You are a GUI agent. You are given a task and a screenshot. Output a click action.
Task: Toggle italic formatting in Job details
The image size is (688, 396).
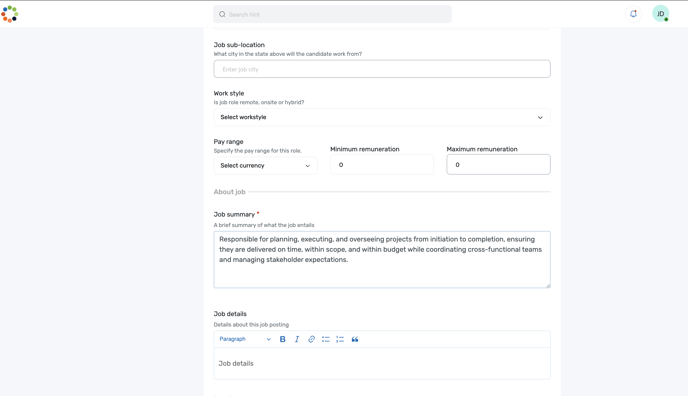tap(297, 339)
